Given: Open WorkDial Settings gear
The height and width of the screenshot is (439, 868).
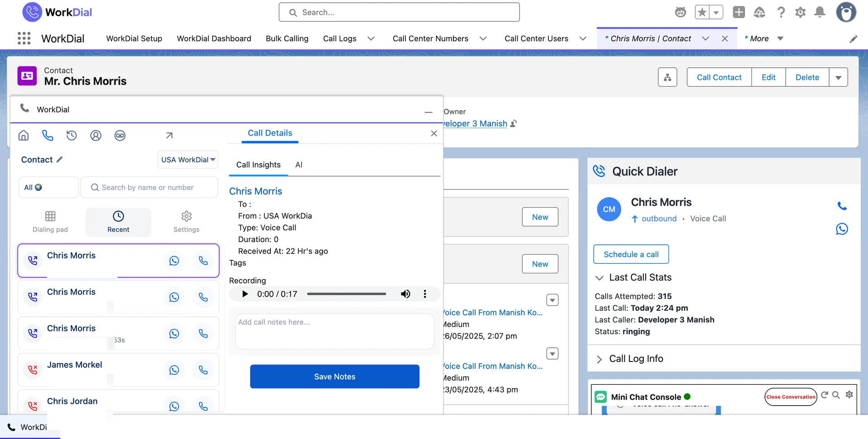Looking at the screenshot, I should tap(186, 222).
